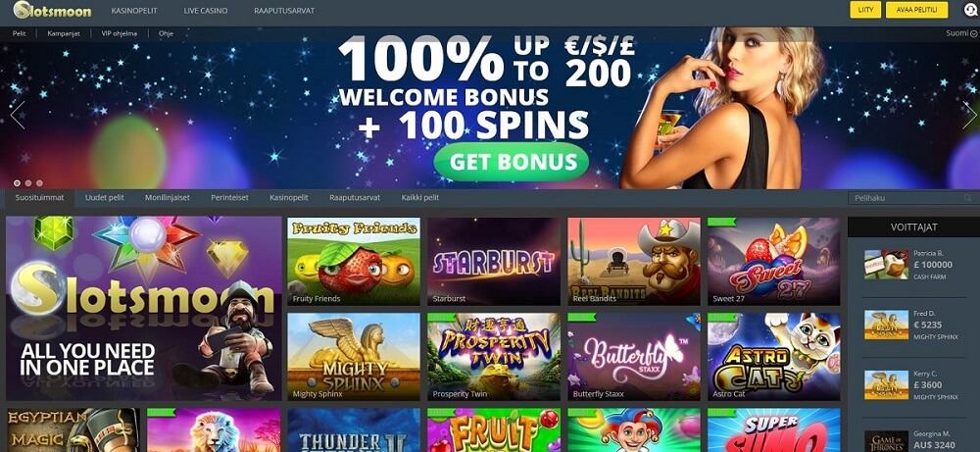Open the Starburst game tile
Image resolution: width=980 pixels, height=452 pixels.
click(494, 262)
